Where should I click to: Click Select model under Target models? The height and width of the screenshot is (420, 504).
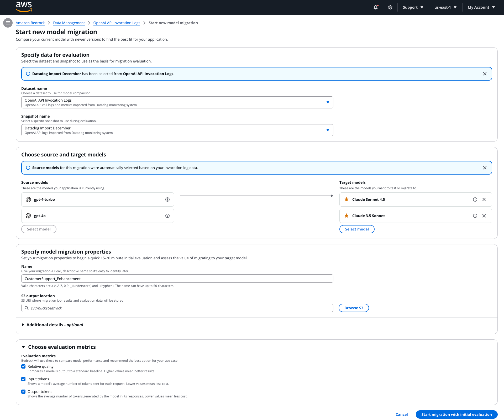(357, 229)
